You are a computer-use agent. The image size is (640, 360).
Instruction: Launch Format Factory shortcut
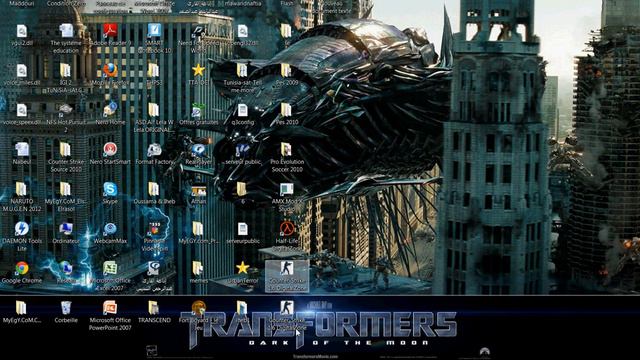[154, 150]
